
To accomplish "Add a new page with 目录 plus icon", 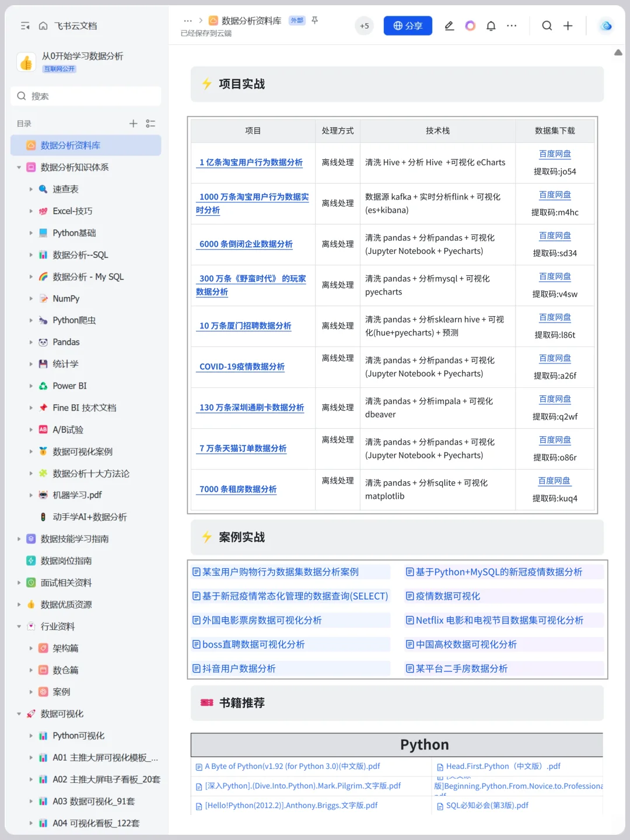I will tap(133, 123).
